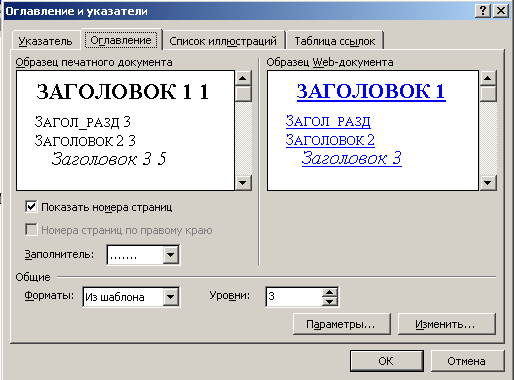Click ЗАГОЛОВОК 1 link in Web preview
Image resolution: width=514 pixels, height=380 pixels.
371,91
